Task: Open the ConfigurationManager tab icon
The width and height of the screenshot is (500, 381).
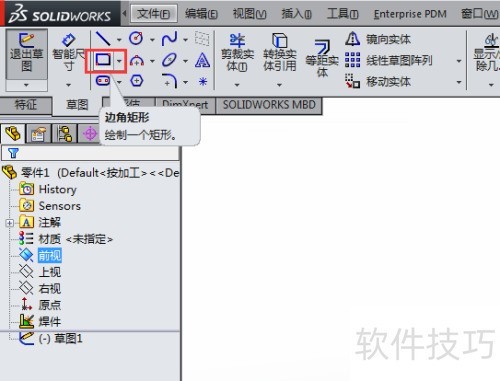Action: tap(64, 134)
